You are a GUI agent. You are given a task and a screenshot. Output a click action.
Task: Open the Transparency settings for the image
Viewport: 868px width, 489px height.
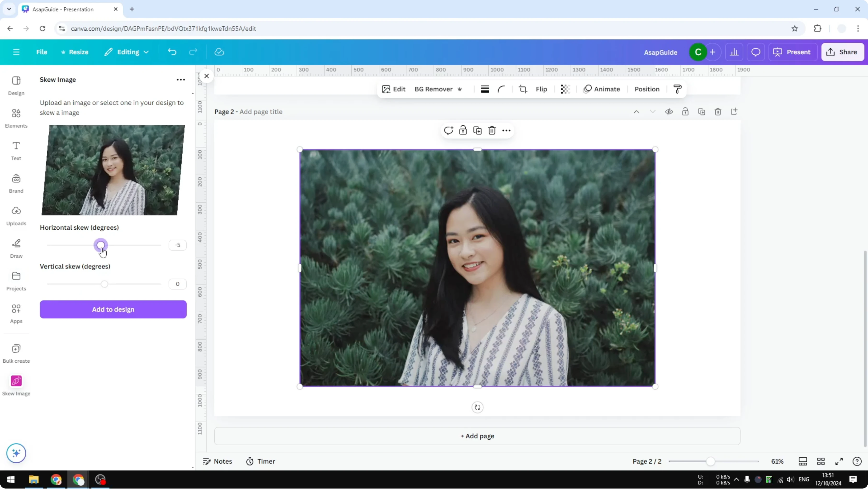565,89
